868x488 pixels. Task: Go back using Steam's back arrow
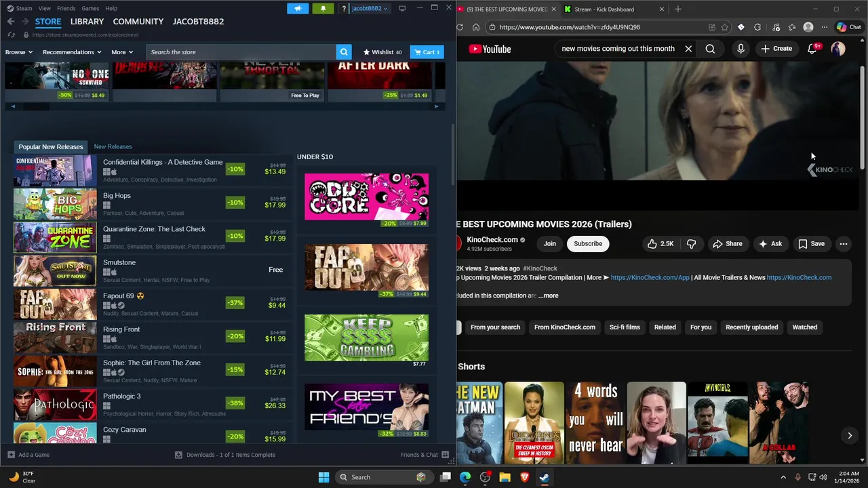tap(11, 22)
